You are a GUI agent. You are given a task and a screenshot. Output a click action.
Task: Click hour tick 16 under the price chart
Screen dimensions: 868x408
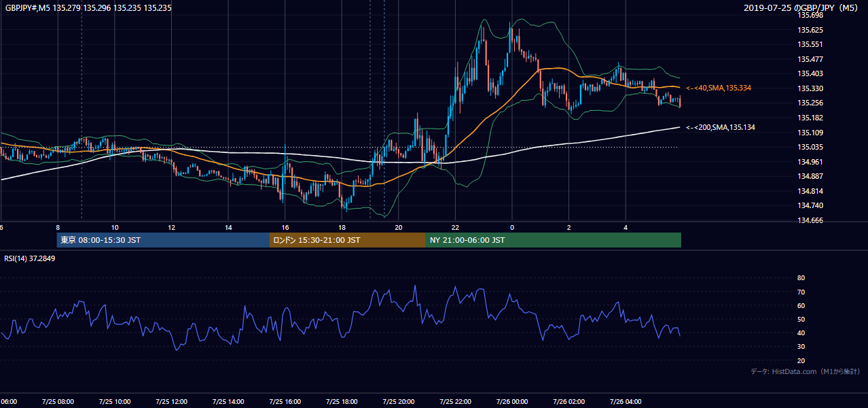285,228
